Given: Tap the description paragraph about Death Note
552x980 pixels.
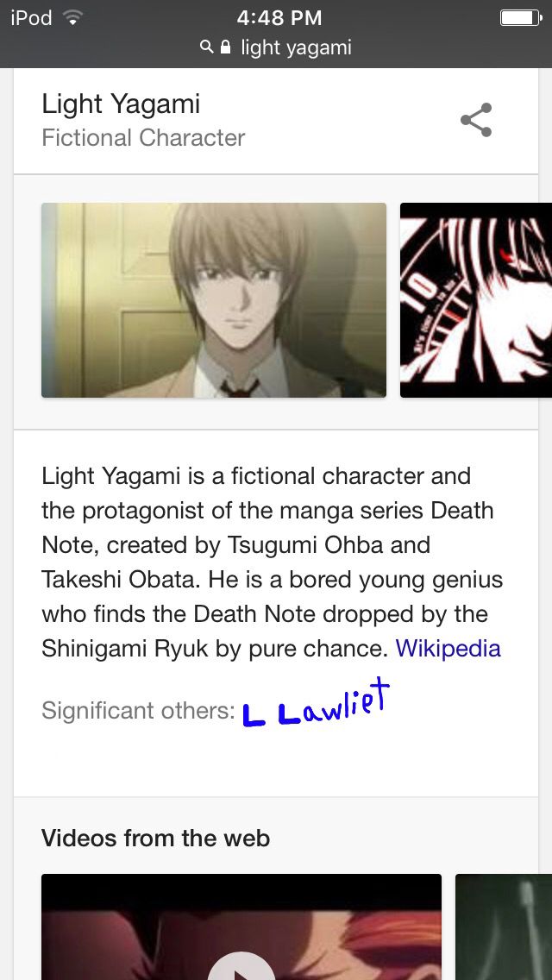Looking at the screenshot, I should click(x=273, y=562).
